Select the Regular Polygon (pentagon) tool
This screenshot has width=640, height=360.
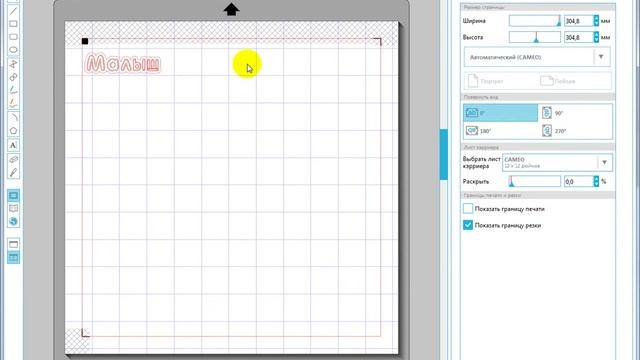[13, 131]
